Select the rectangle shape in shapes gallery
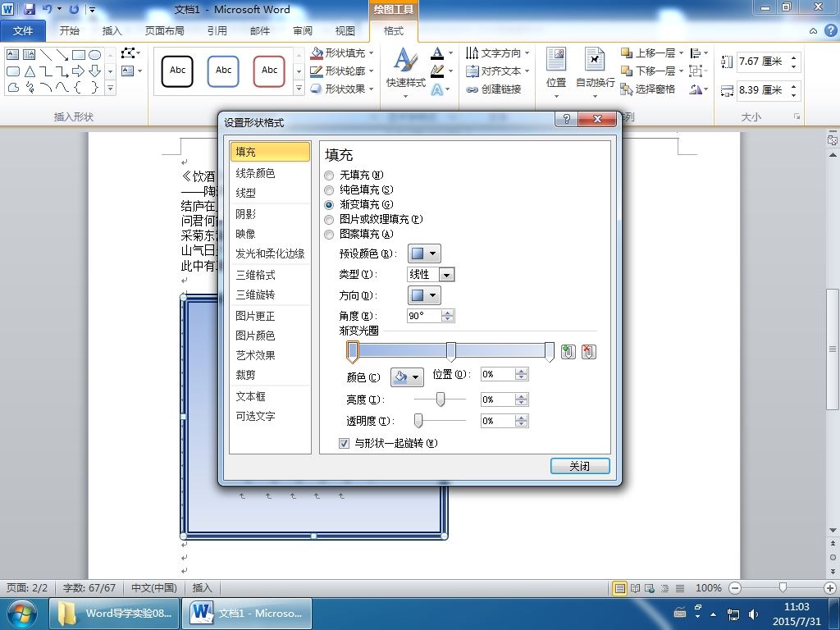This screenshot has height=630, width=840. click(x=78, y=55)
